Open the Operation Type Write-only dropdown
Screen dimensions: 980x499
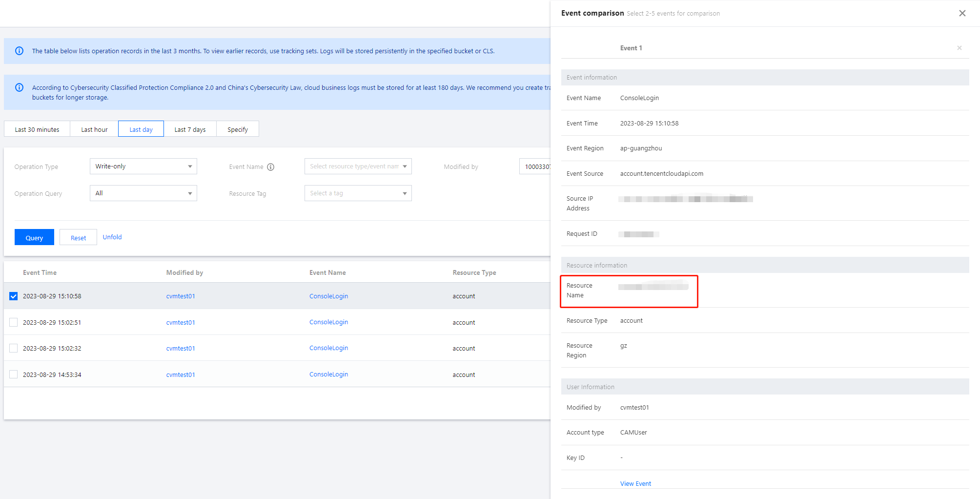143,166
